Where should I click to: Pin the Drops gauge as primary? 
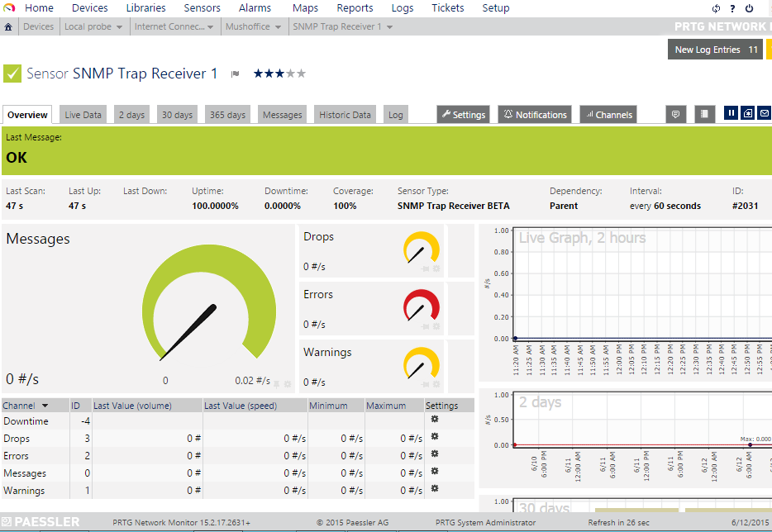426,268
